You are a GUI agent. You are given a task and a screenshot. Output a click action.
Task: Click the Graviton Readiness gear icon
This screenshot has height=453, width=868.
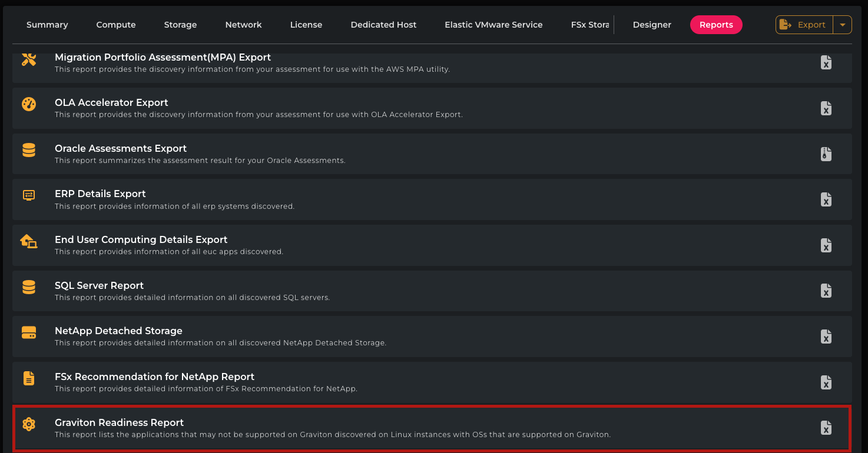(x=29, y=424)
